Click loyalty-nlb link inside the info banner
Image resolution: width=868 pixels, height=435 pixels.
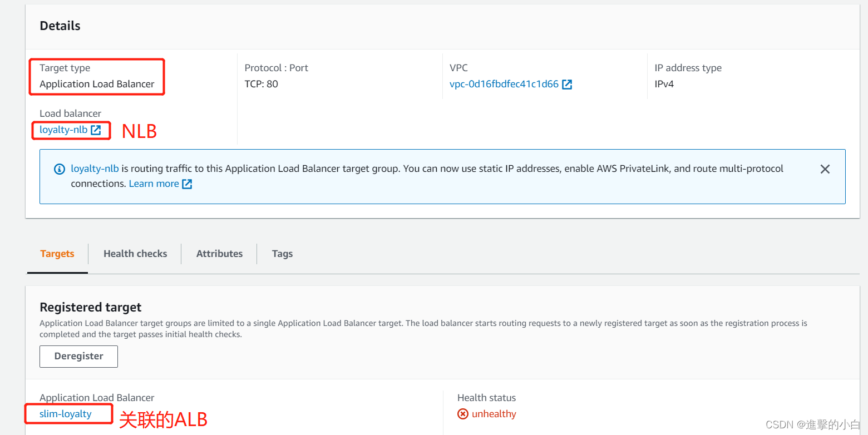click(x=95, y=169)
